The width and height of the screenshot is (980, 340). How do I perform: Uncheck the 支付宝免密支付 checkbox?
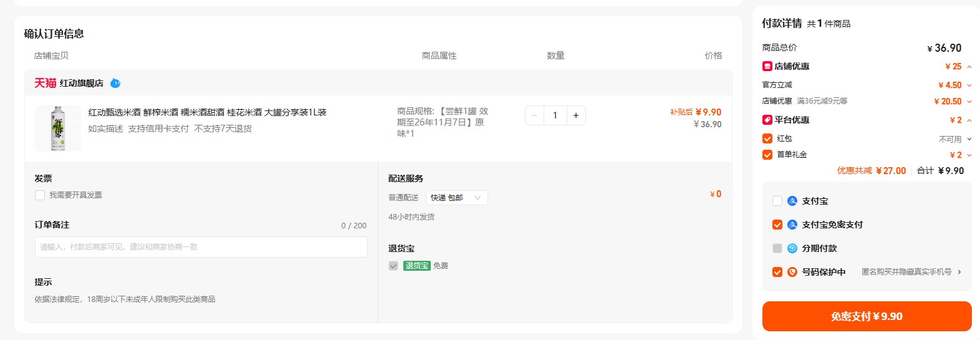[777, 225]
